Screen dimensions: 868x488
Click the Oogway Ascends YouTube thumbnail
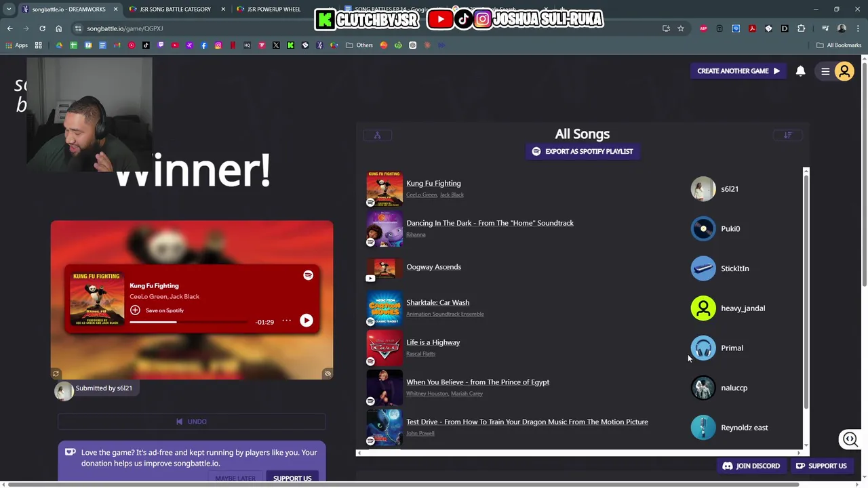tap(384, 268)
